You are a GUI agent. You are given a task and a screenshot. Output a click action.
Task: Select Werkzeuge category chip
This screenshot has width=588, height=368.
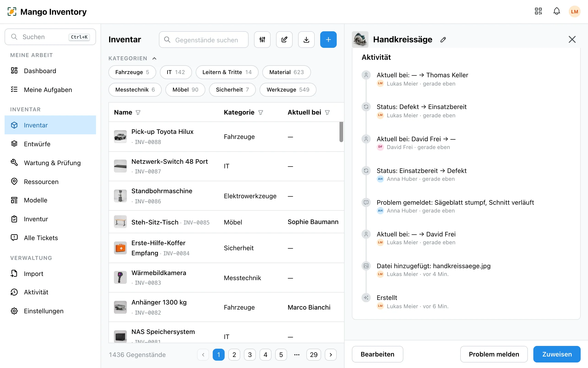(288, 89)
